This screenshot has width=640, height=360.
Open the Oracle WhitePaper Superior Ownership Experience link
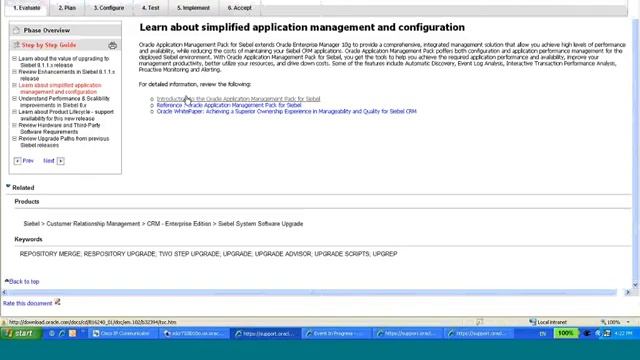pyautogui.click(x=287, y=111)
